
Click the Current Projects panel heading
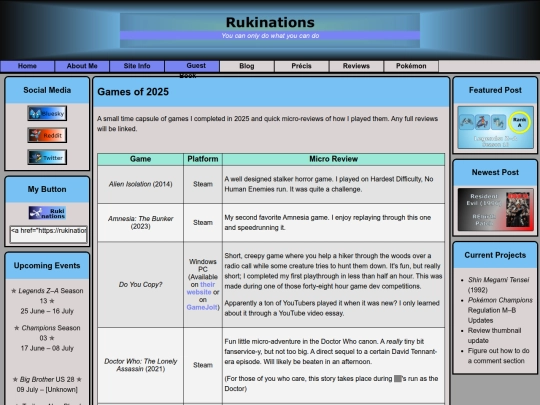pyautogui.click(x=495, y=255)
